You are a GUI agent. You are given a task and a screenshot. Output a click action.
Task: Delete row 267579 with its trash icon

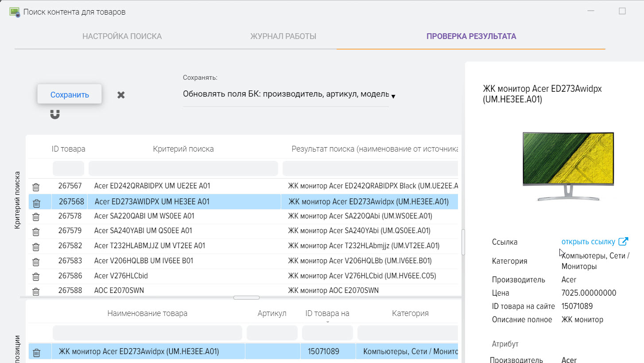(36, 232)
